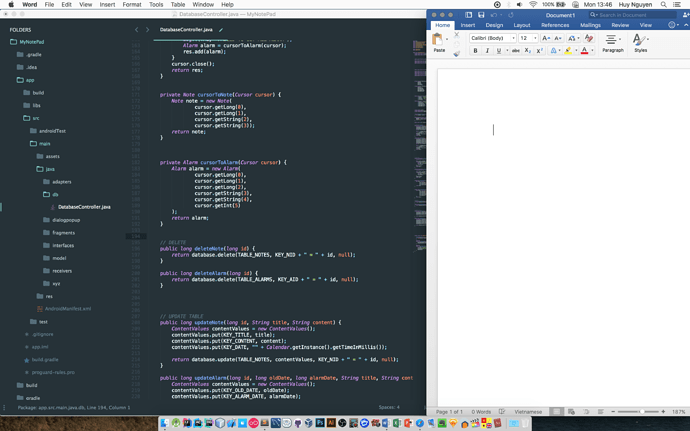Open the References ribbon tab
The width and height of the screenshot is (690, 431).
point(555,25)
